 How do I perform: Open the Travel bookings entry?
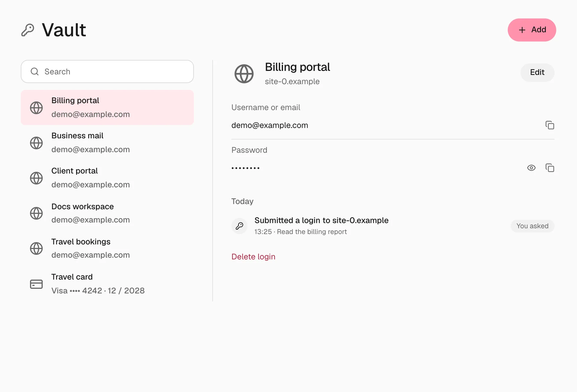107,248
